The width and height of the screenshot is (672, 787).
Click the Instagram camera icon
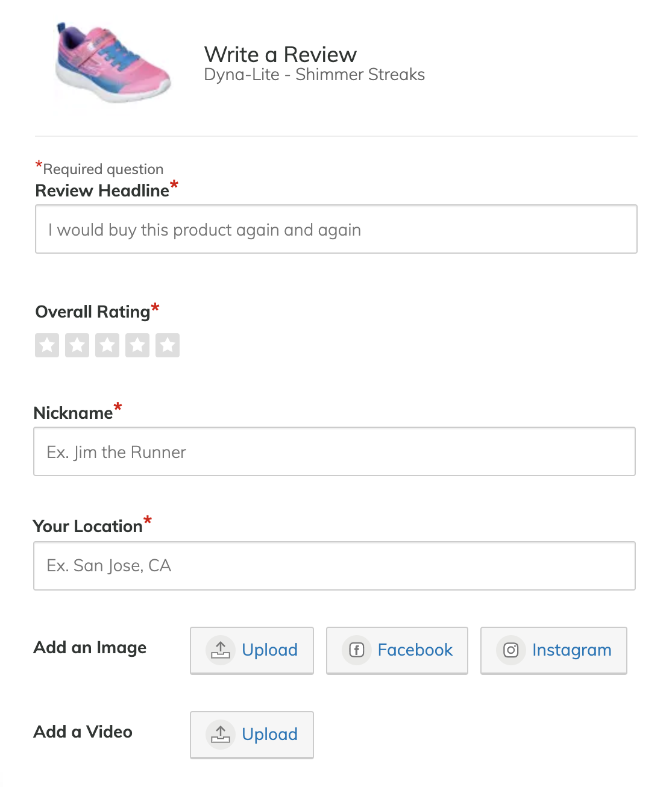pos(510,651)
